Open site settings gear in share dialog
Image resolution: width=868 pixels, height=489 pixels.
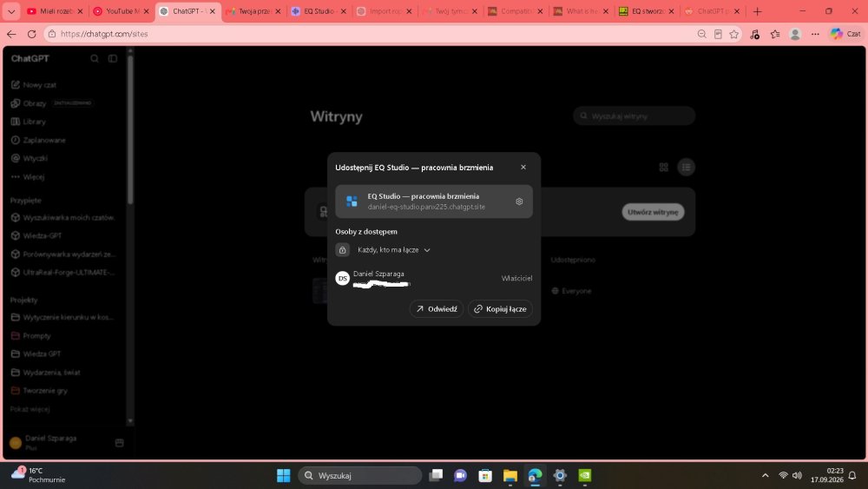coord(519,202)
